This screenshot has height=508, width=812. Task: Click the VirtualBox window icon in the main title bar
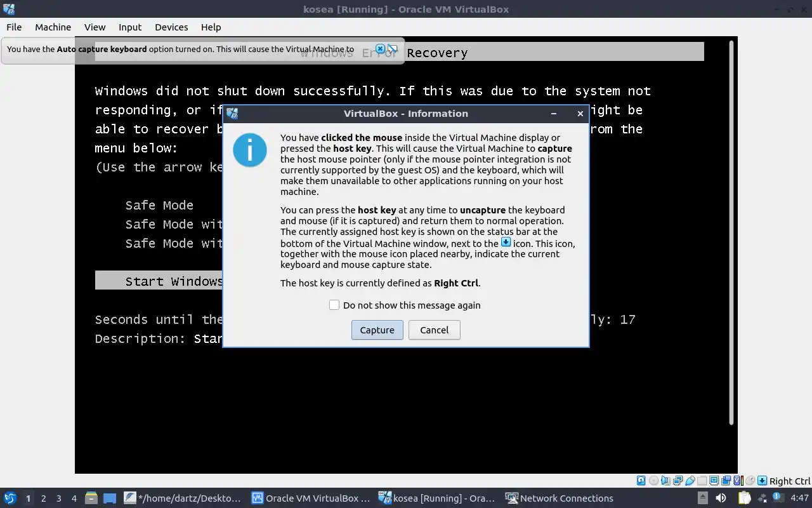tap(9, 9)
